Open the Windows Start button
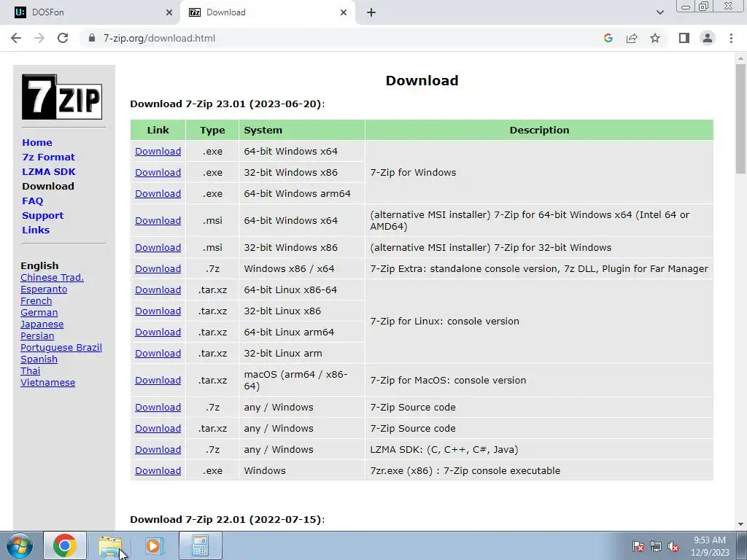The height and width of the screenshot is (560, 747). click(x=20, y=545)
